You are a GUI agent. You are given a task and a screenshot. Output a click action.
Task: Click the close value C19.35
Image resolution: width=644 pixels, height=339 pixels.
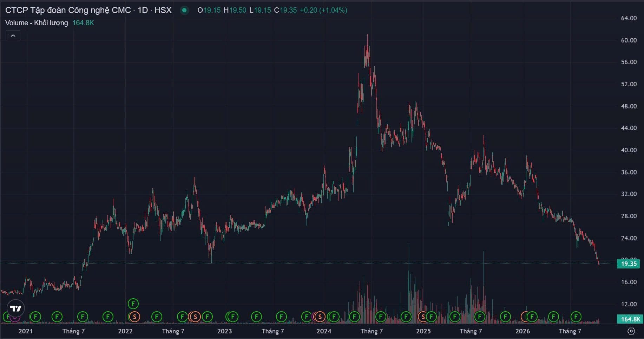click(285, 10)
